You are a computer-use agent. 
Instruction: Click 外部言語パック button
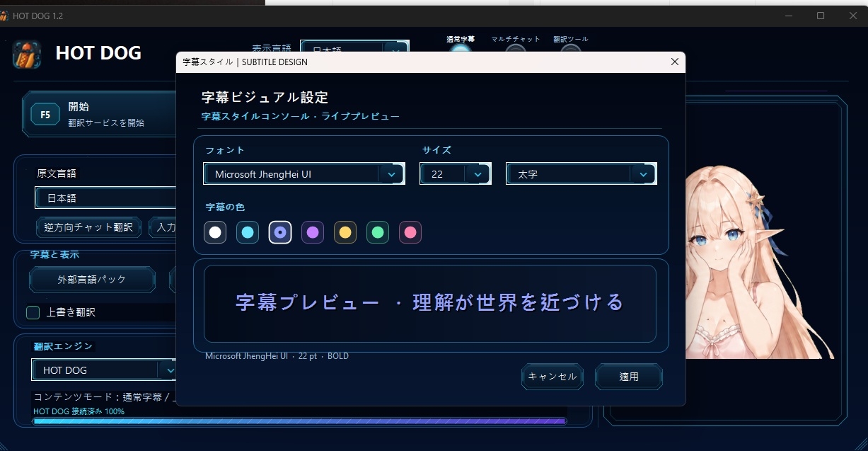pos(92,280)
